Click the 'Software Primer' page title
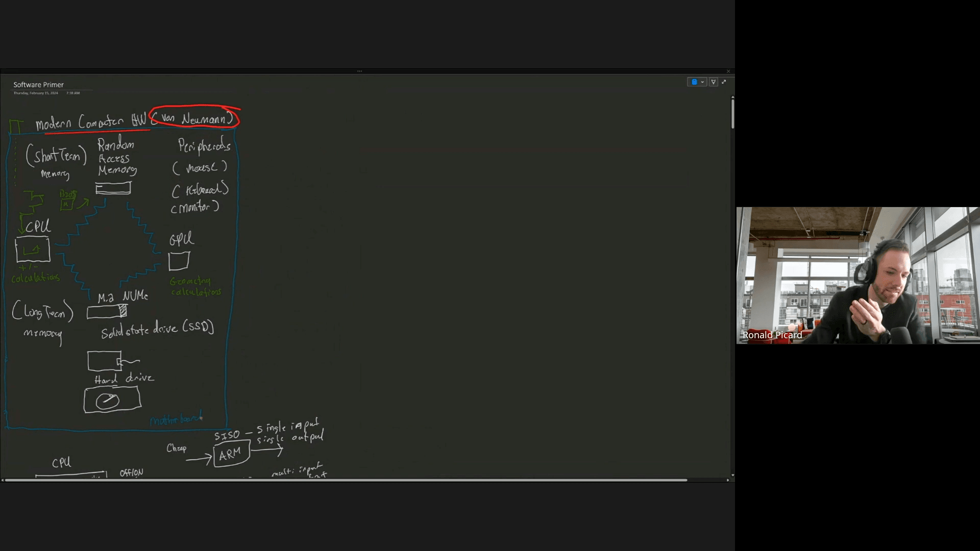The image size is (980, 551). tap(38, 85)
